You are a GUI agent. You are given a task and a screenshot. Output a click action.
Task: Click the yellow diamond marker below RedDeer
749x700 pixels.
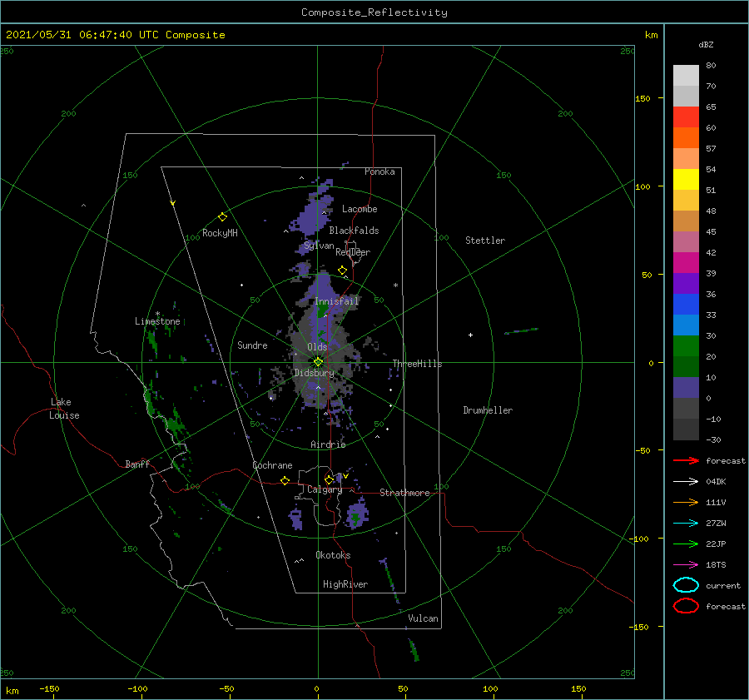pyautogui.click(x=342, y=271)
